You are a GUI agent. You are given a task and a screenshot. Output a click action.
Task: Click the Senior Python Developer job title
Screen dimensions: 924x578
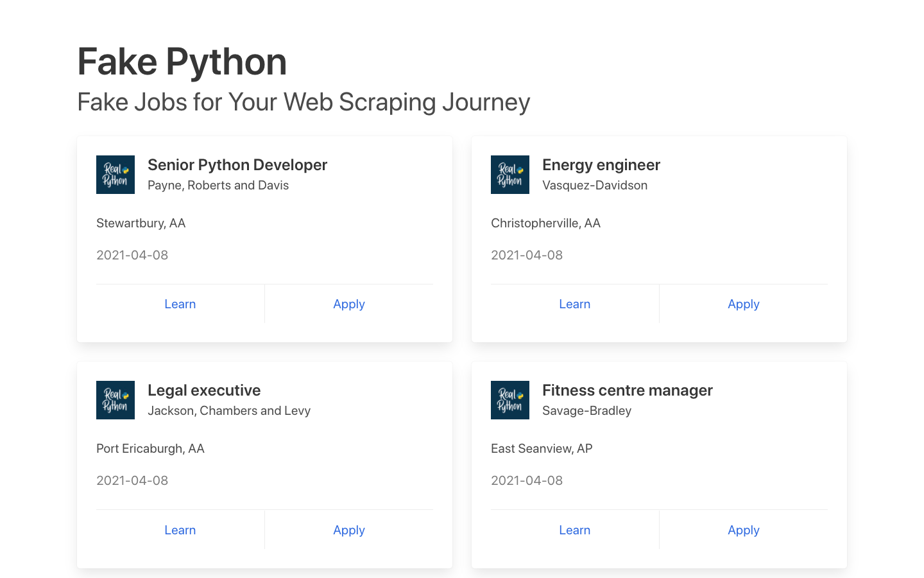(x=237, y=164)
